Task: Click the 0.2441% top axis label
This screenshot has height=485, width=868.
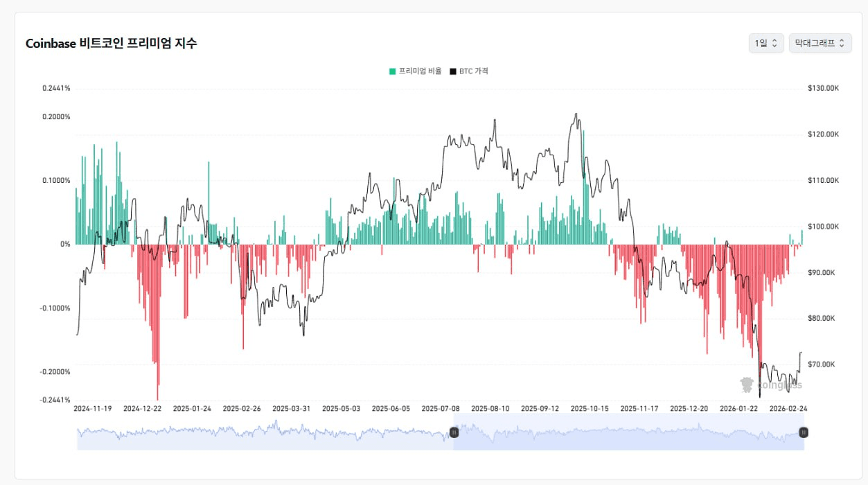Action: [x=56, y=88]
